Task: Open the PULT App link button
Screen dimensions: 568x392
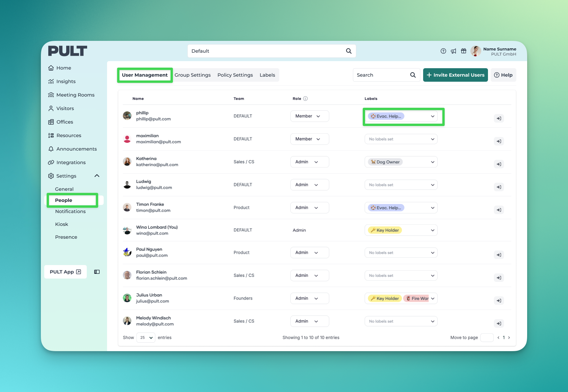Action: click(65, 272)
